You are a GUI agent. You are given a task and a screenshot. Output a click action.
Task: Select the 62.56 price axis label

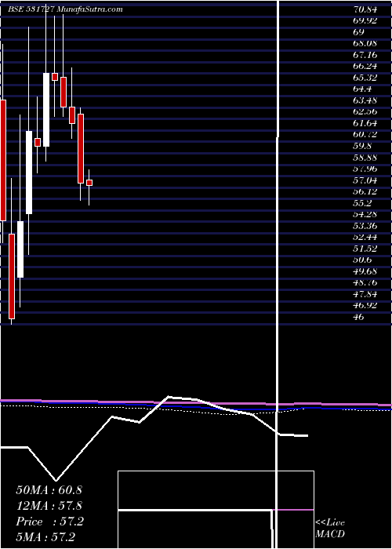(x=365, y=111)
